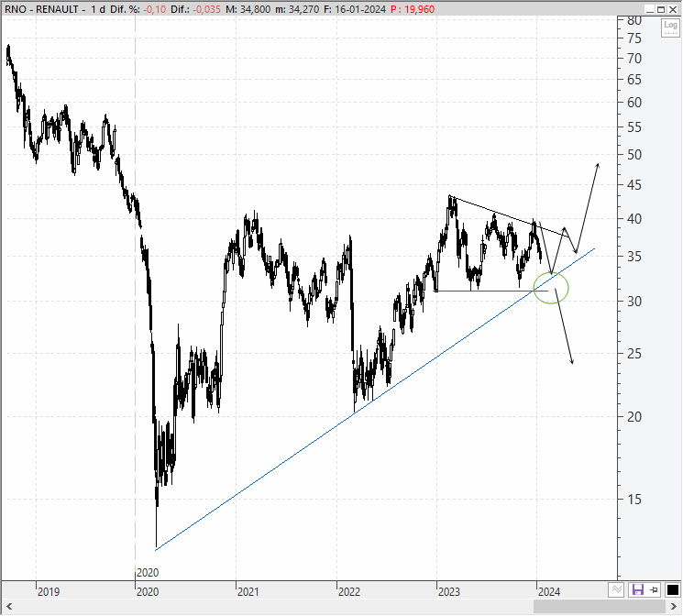683x616 pixels.
Task: Click the 35 price axis label
Action: (x=634, y=256)
